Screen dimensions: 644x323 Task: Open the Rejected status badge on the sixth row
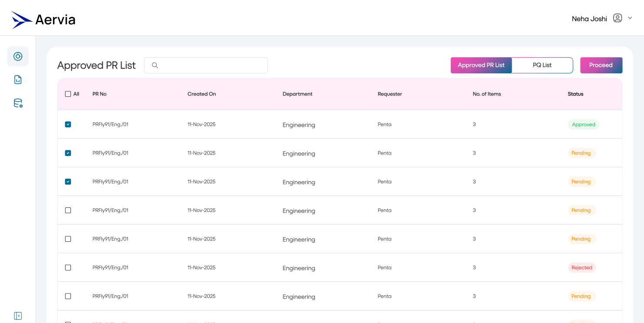point(582,267)
